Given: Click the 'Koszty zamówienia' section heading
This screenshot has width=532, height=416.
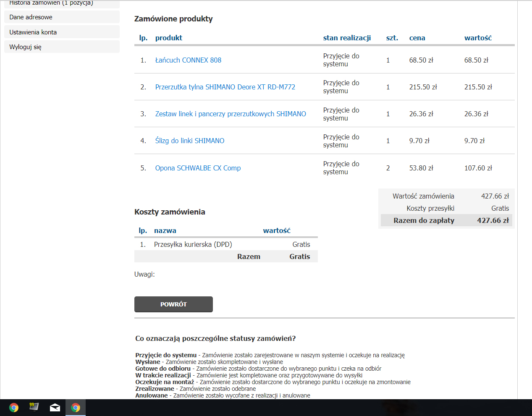Looking at the screenshot, I should [170, 212].
